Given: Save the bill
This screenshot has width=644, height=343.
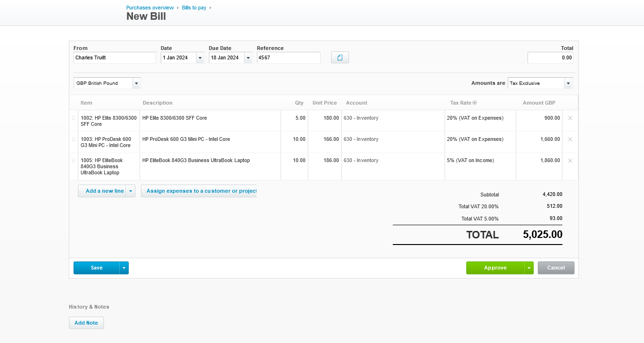Looking at the screenshot, I should click(x=97, y=268).
